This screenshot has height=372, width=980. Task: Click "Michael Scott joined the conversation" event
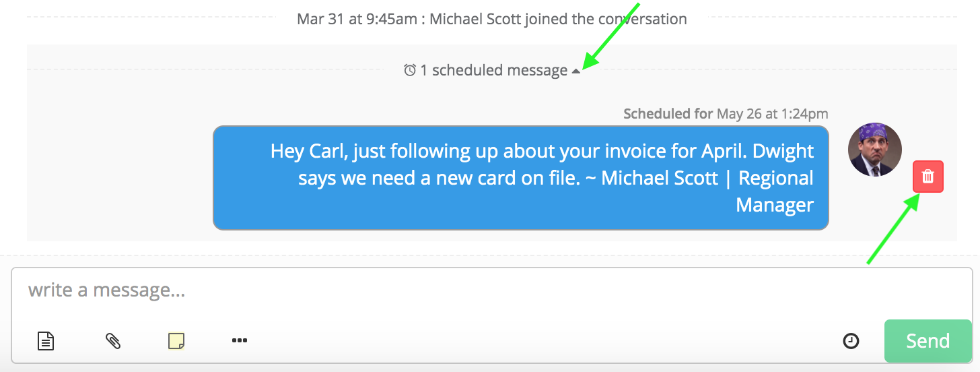coord(558,19)
